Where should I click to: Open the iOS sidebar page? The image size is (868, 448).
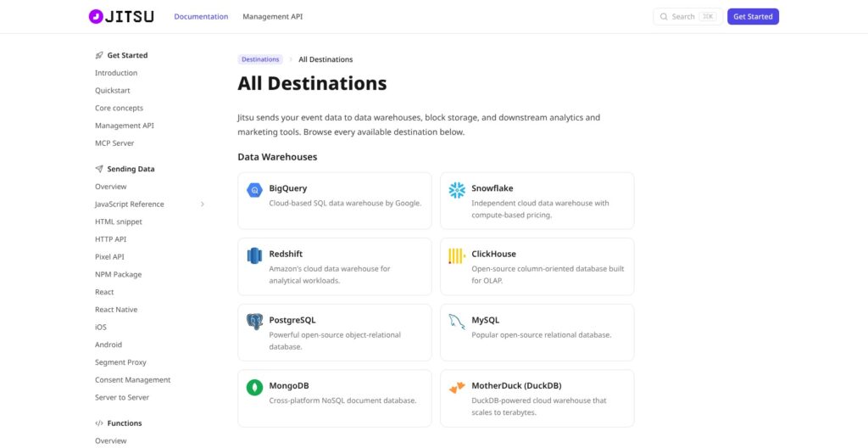tap(101, 328)
